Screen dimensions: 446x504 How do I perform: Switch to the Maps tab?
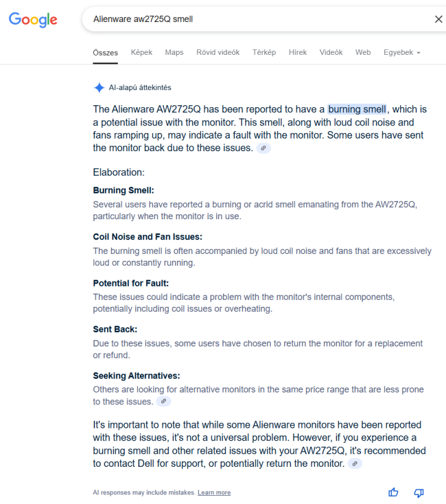(x=174, y=52)
